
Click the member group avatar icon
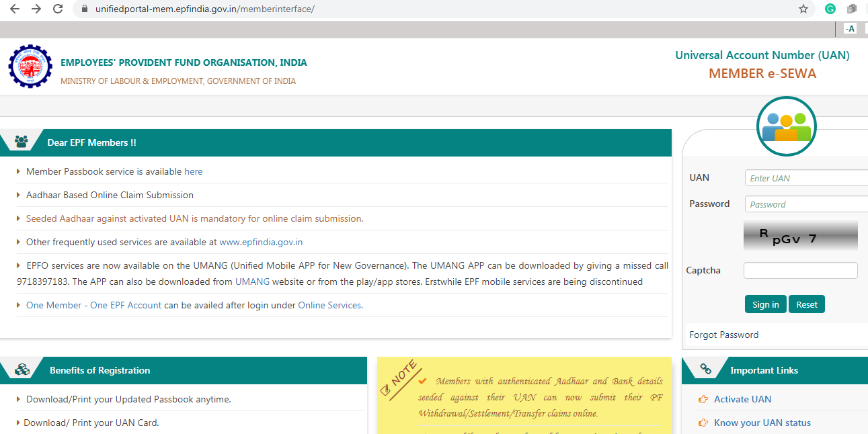click(x=786, y=126)
